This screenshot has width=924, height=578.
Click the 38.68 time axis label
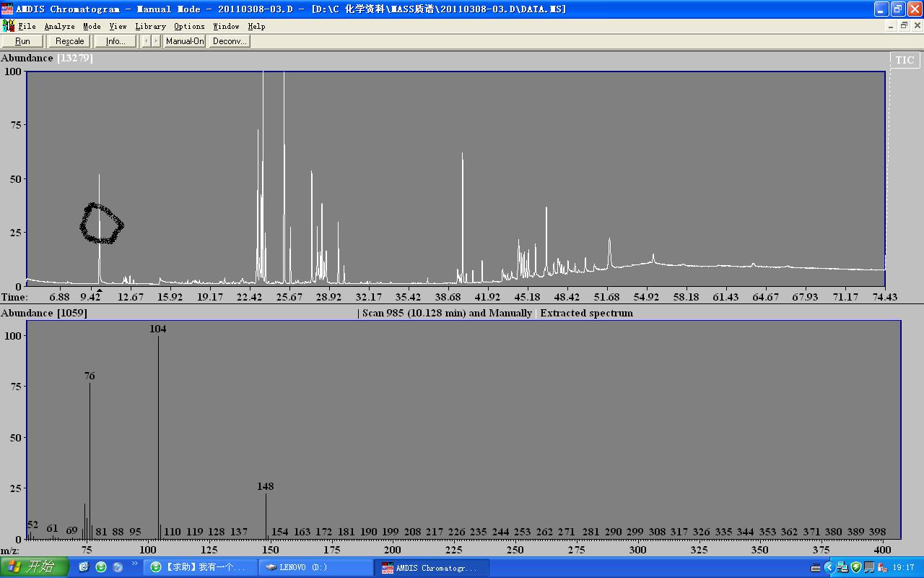[448, 297]
